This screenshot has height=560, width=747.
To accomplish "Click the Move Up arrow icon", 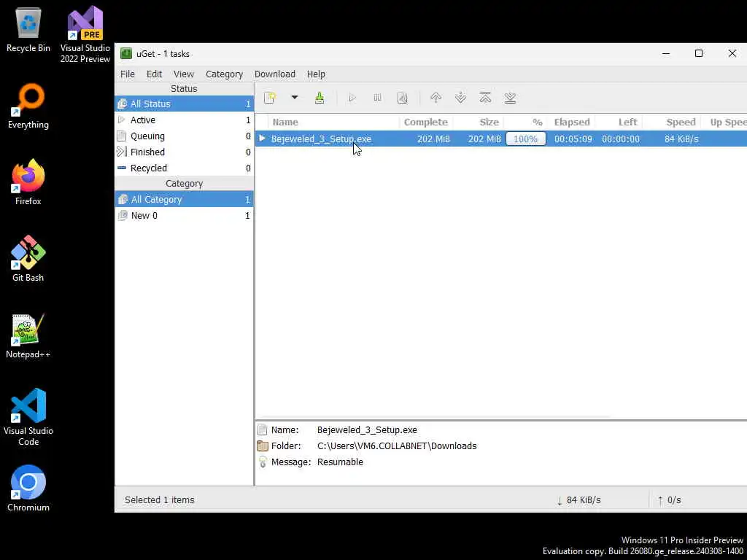I will (x=436, y=98).
